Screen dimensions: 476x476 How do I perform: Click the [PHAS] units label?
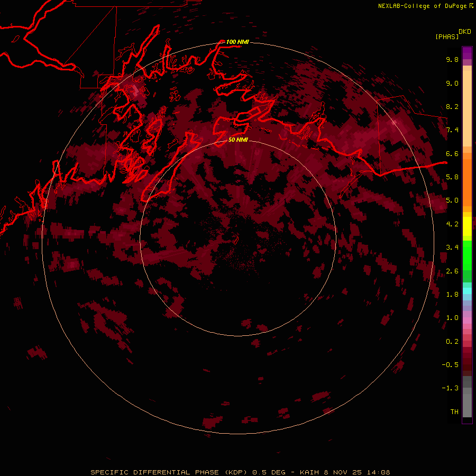(x=447, y=37)
